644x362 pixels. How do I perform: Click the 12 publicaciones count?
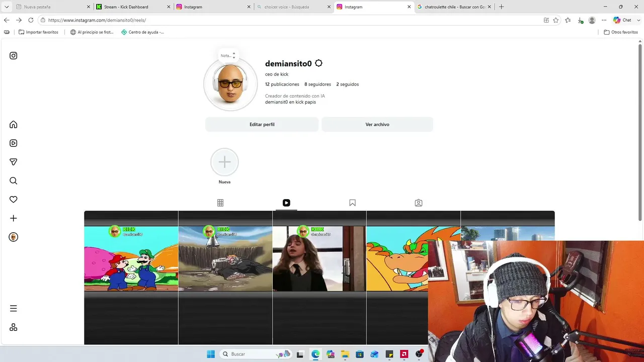[x=282, y=84]
